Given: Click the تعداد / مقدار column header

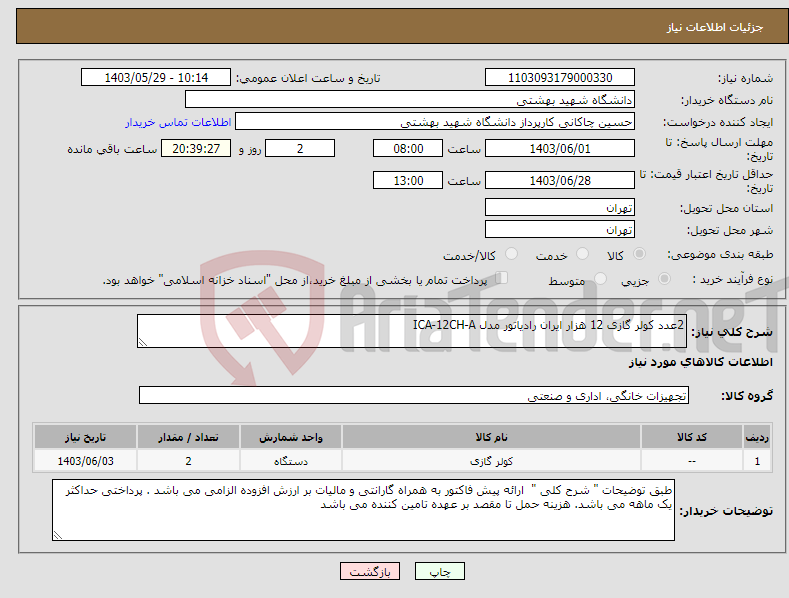Looking at the screenshot, I should (x=188, y=437).
